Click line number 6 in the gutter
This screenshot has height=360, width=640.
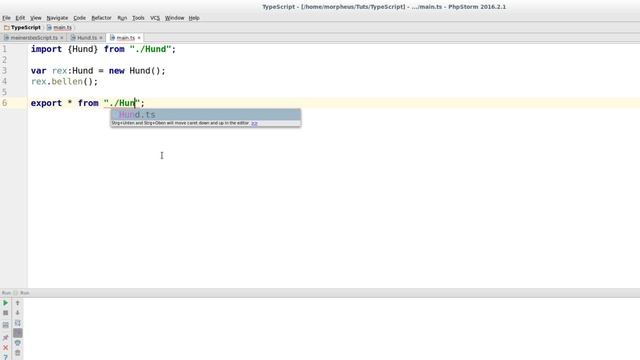click(4, 103)
